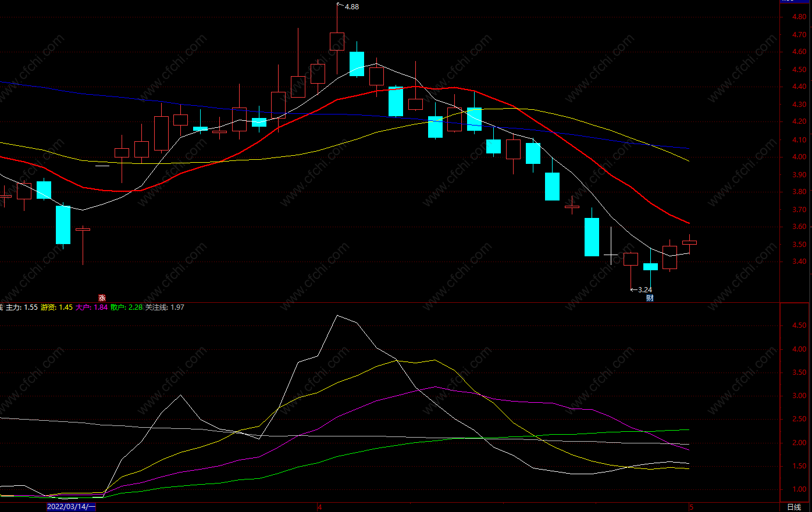The image size is (812, 512).
Task: Select the candlestick at the 3.24 low
Action: point(631,259)
